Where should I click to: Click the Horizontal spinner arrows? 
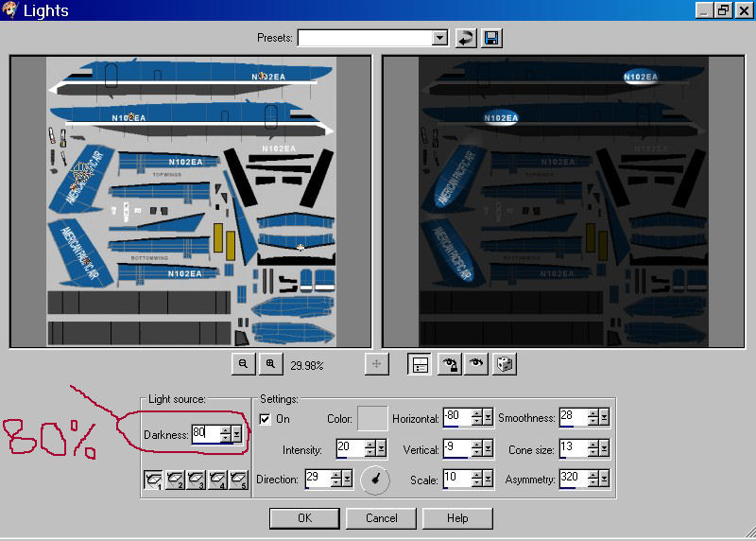pyautogui.click(x=477, y=417)
